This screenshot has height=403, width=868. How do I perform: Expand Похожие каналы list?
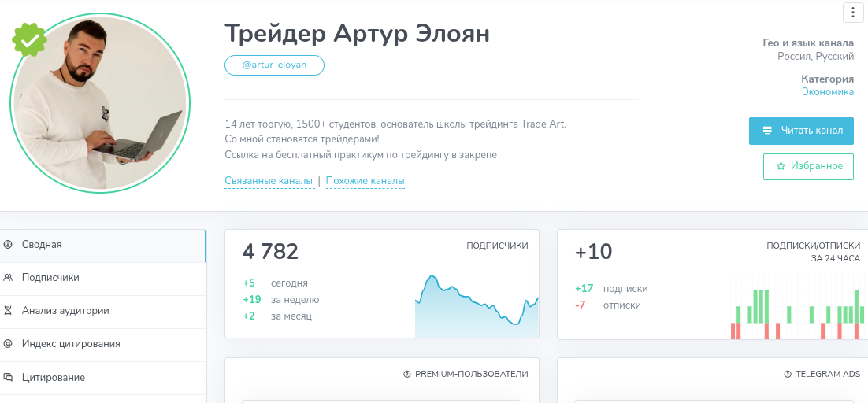point(365,181)
